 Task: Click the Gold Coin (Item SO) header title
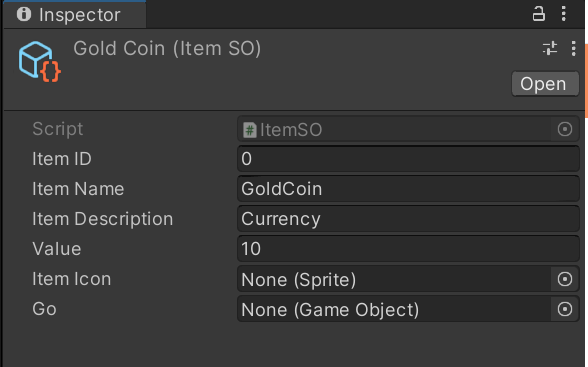click(x=167, y=49)
